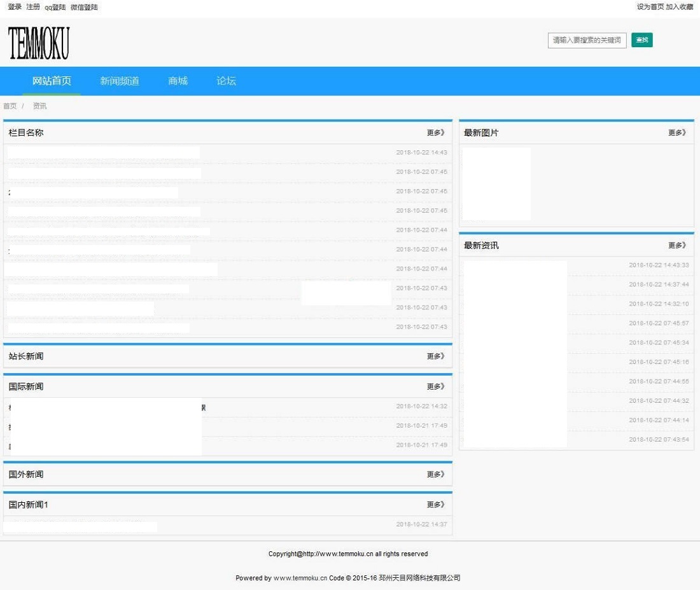Select the 微信登陆 login option

[84, 7]
